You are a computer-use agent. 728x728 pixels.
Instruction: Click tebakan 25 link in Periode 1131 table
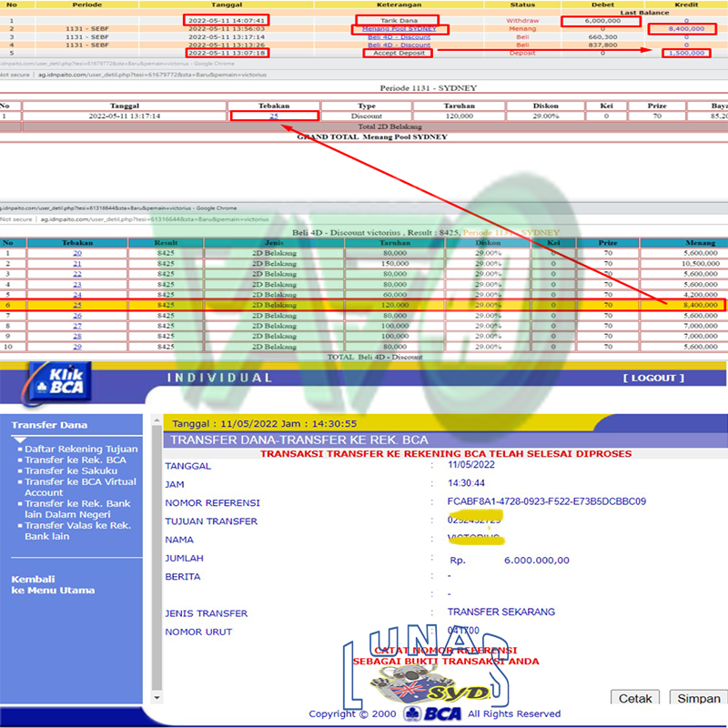coord(274,116)
